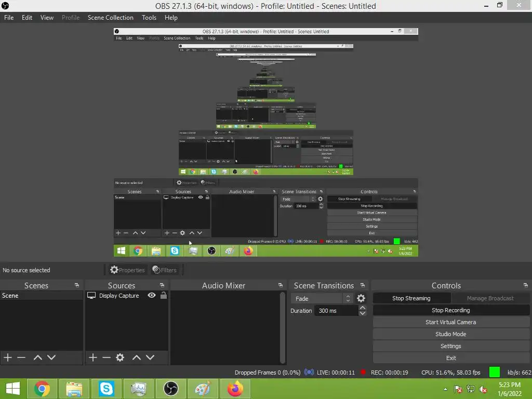
Task: Toggle Display Capture visibility eye
Action: [152, 295]
